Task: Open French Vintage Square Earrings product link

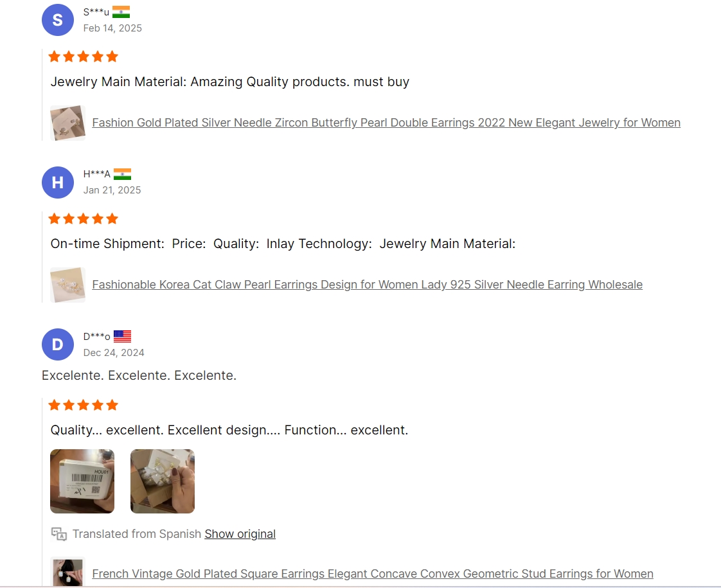Action: [373, 574]
